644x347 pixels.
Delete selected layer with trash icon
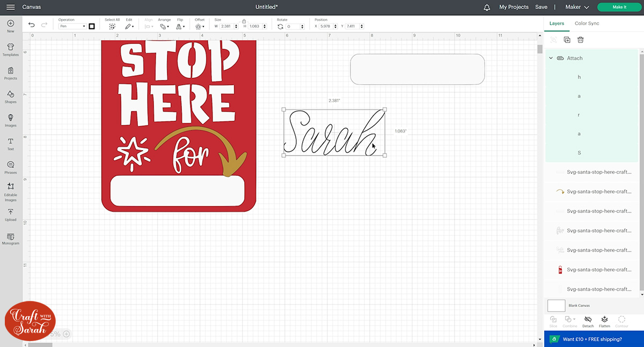coord(580,40)
